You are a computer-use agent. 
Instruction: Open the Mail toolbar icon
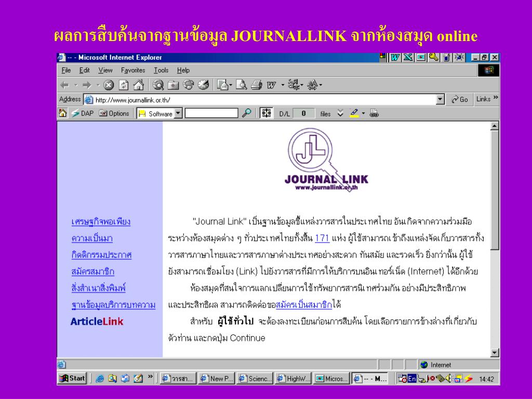pos(222,85)
